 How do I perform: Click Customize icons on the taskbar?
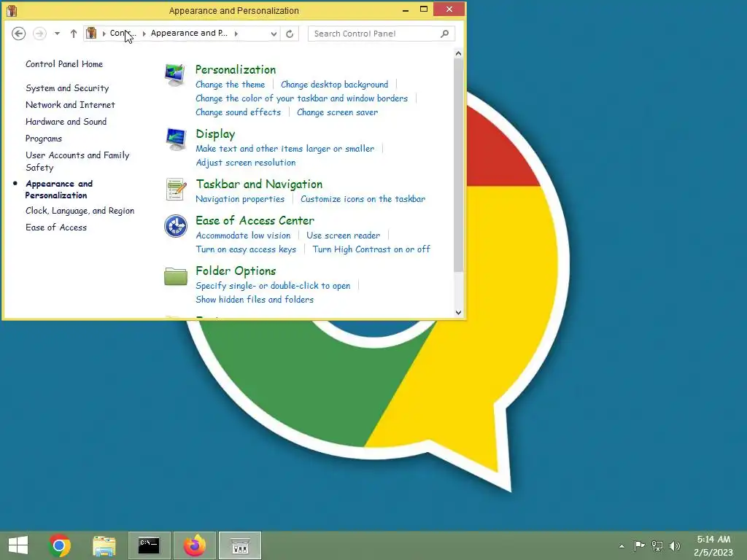pyautogui.click(x=363, y=199)
